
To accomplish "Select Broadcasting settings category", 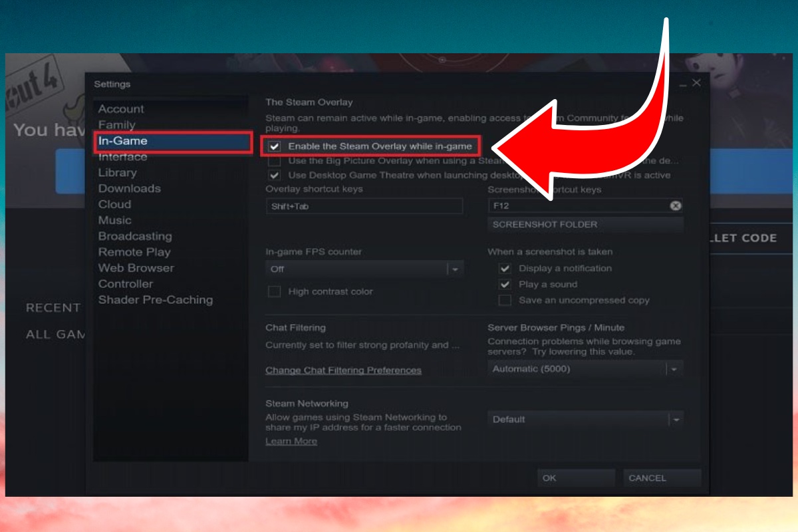I will coord(135,237).
